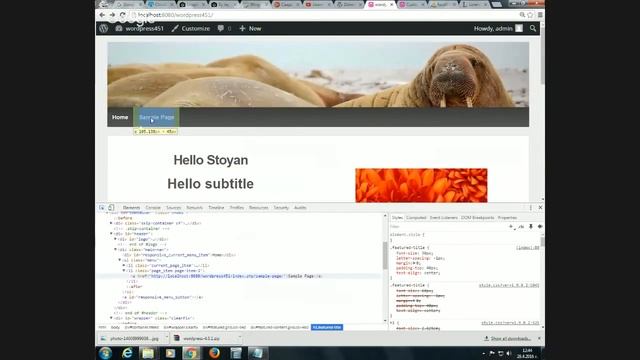Open the Howdy, admin account menu

(x=498, y=29)
